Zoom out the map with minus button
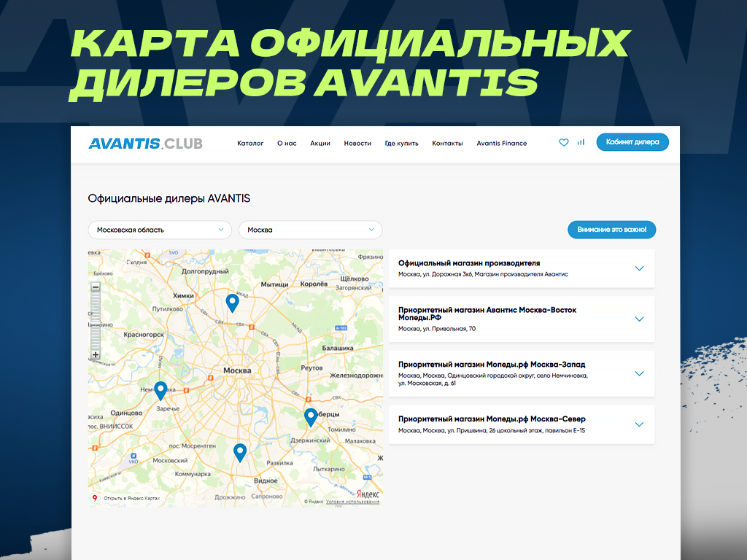This screenshot has height=560, width=747. (96, 287)
